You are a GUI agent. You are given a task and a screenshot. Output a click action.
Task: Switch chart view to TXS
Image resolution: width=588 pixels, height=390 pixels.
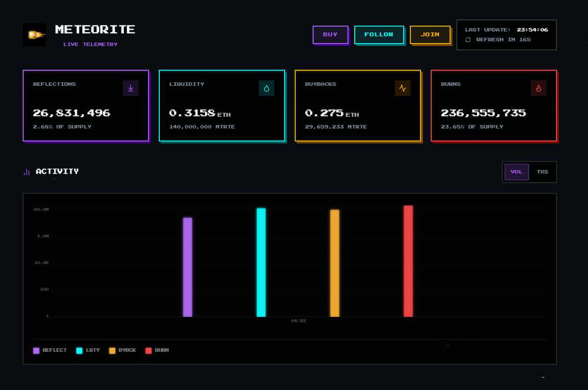(542, 172)
